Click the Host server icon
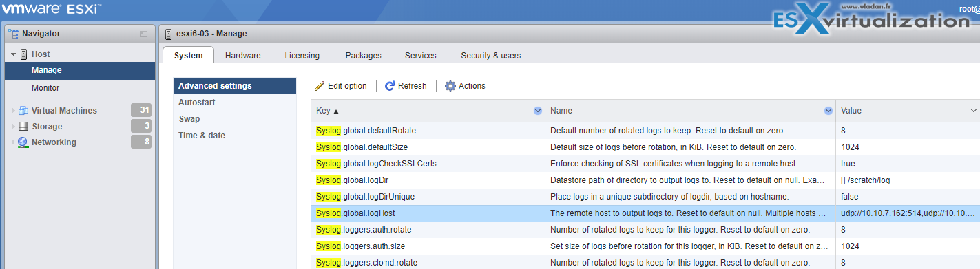The height and width of the screenshot is (269, 980). pos(23,54)
